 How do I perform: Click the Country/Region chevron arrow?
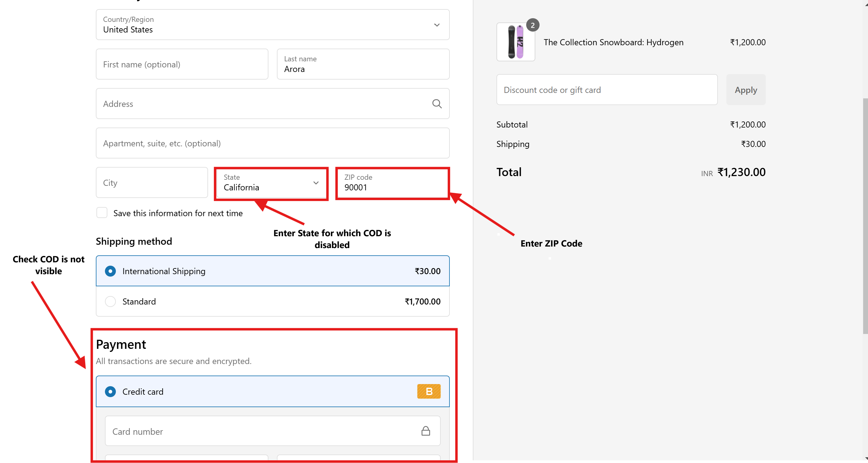pos(437,25)
